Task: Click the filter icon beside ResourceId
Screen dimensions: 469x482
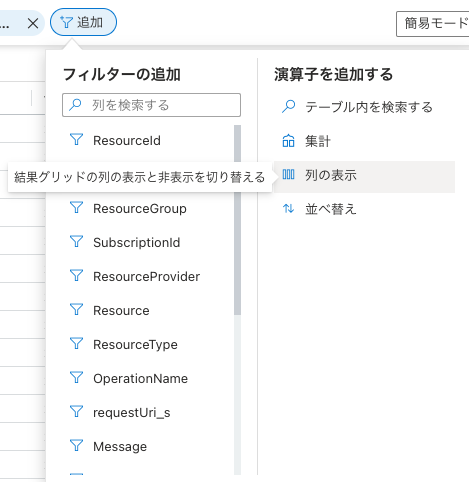Action: 76,139
